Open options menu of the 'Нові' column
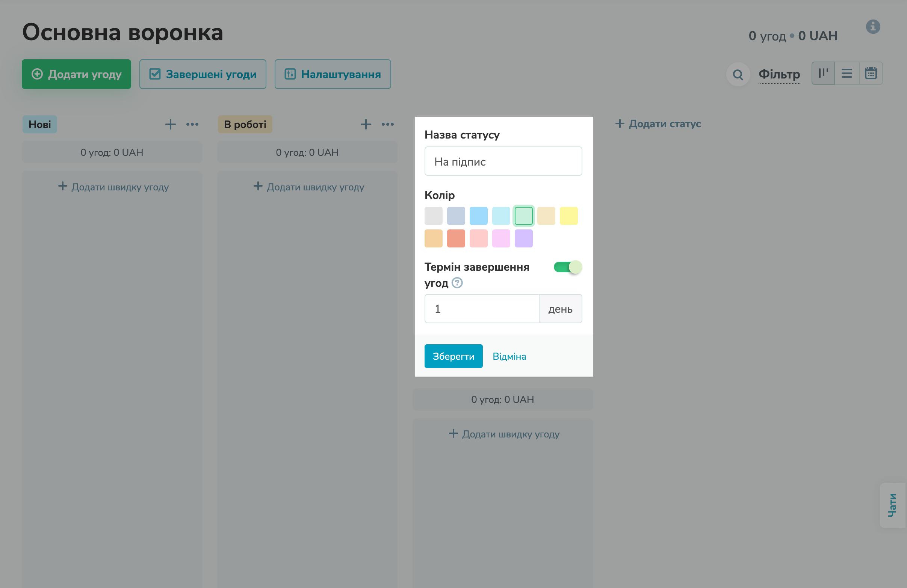 [x=192, y=124]
